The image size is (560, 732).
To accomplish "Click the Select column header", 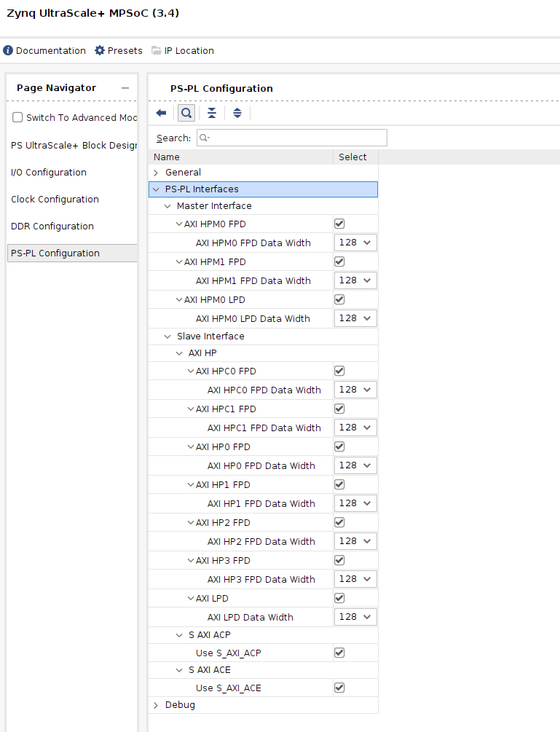I will point(355,157).
